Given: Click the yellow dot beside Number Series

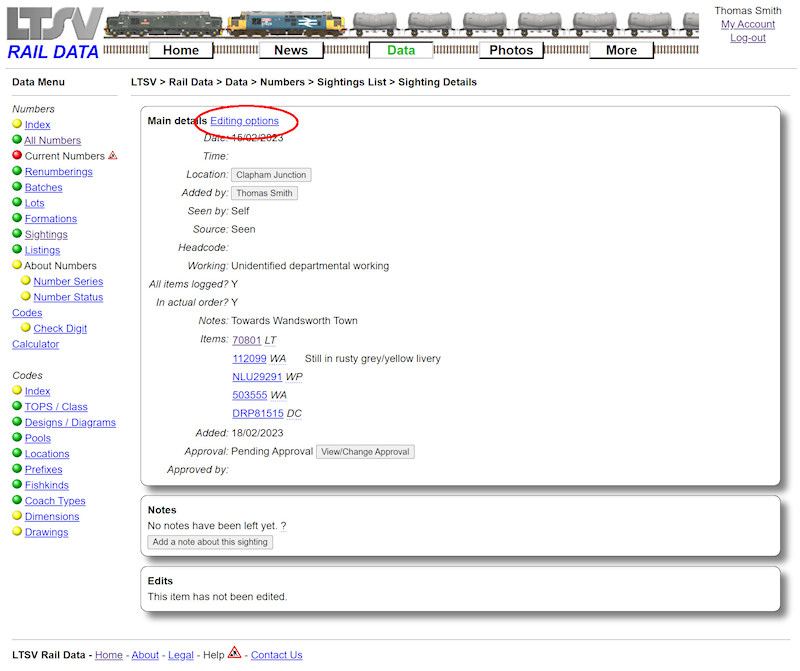Looking at the screenshot, I should (27, 281).
